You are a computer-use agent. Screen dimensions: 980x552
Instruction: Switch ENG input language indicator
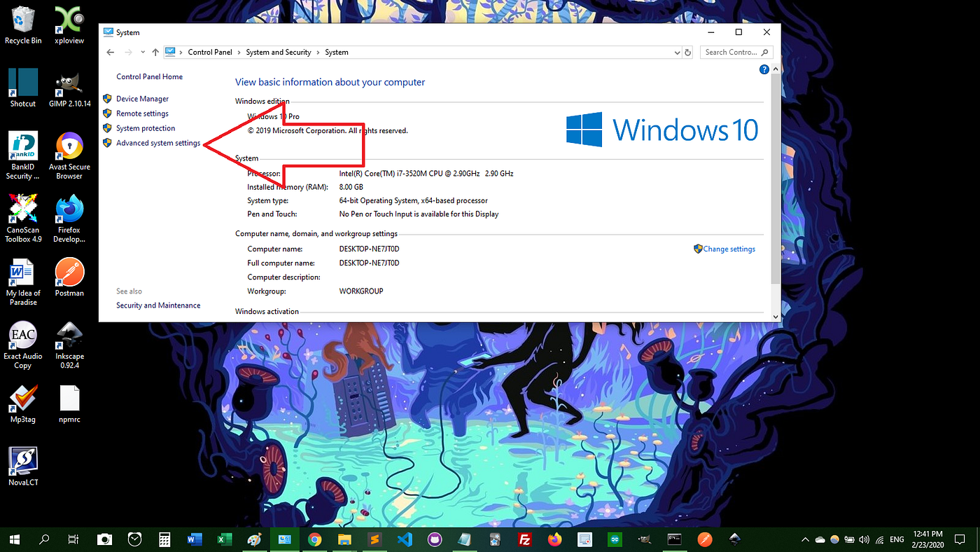click(897, 539)
